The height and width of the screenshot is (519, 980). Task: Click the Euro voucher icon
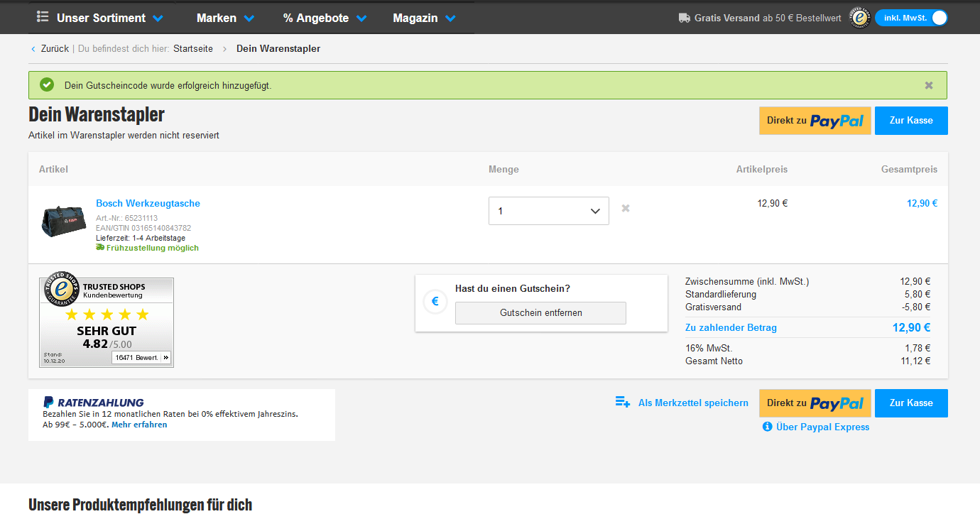coord(435,302)
